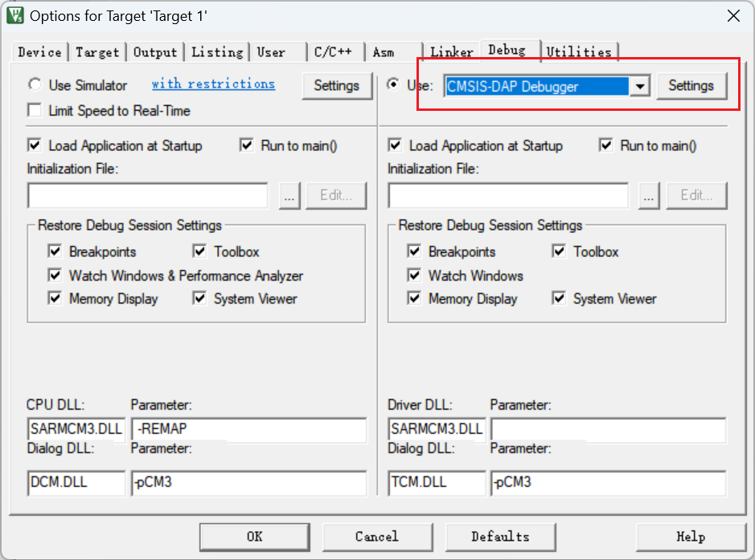Viewport: 755px width, 560px height.
Task: Cancel the options dialog
Action: [378, 537]
